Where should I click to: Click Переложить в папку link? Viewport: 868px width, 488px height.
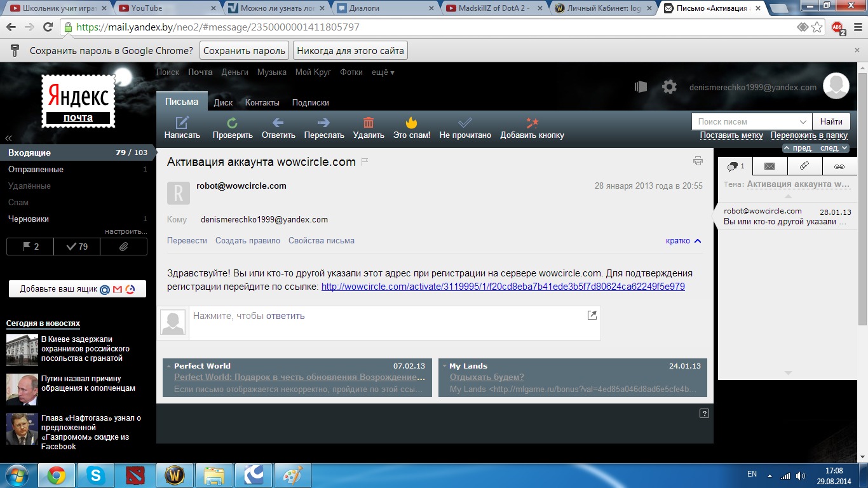(809, 135)
